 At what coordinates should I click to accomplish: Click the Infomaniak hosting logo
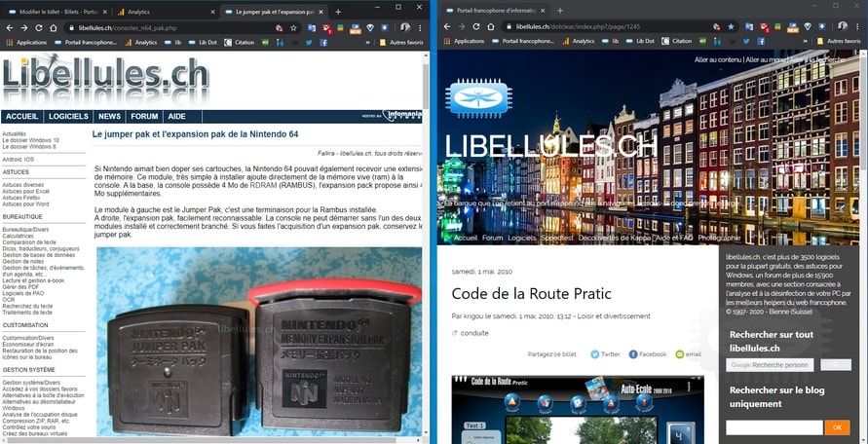(x=402, y=116)
